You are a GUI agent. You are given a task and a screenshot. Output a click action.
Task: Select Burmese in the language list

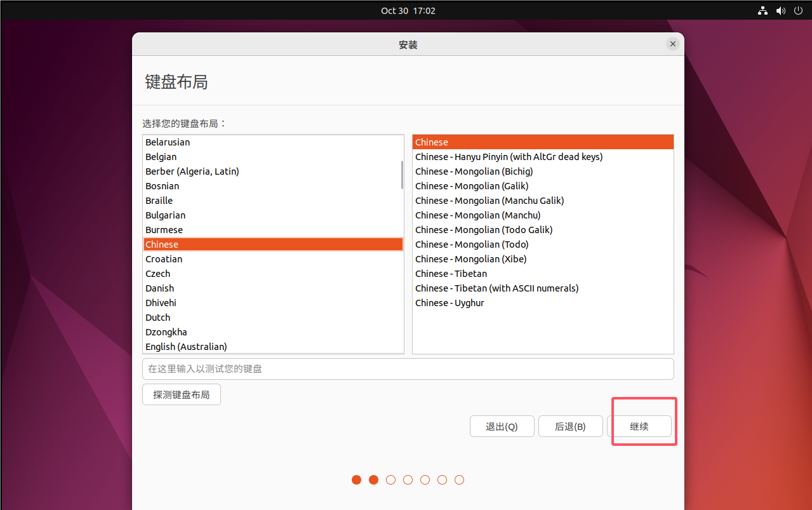pyautogui.click(x=273, y=230)
